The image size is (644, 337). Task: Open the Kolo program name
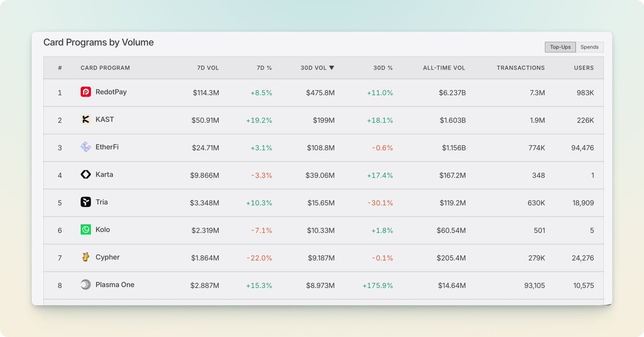coord(103,230)
